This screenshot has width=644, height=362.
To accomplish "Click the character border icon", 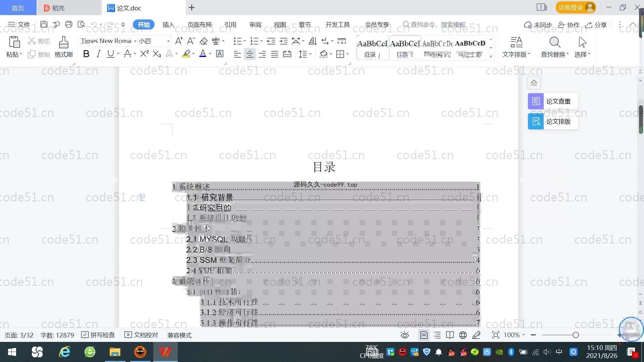I will coord(220,54).
